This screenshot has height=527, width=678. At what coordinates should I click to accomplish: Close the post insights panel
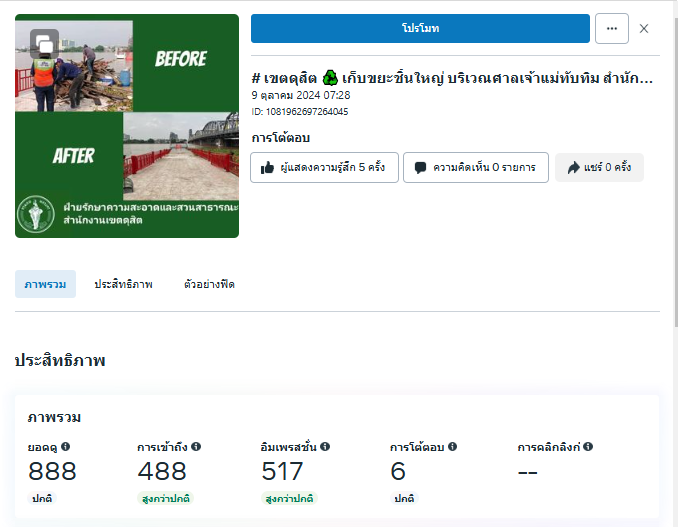coord(644,29)
